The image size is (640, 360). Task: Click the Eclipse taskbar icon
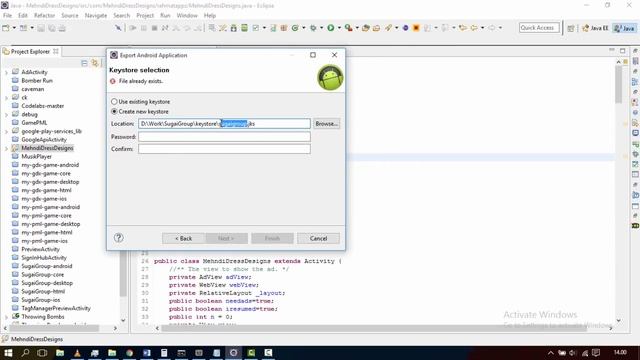(233, 353)
